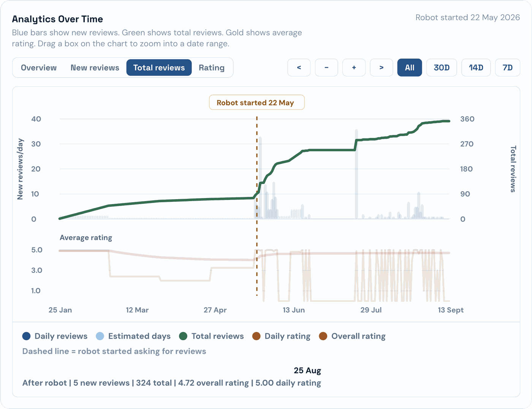Click the '360' right axis value
This screenshot has height=409, width=532.
tap(467, 119)
